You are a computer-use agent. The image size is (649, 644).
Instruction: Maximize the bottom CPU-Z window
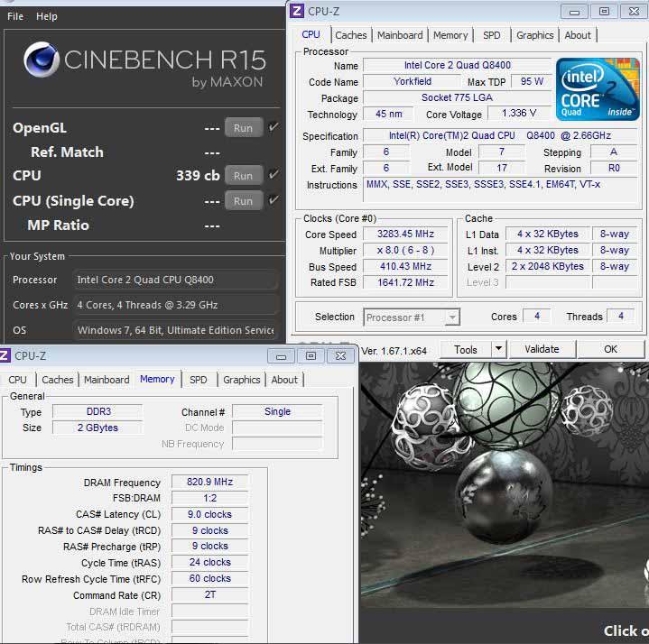coord(311,356)
